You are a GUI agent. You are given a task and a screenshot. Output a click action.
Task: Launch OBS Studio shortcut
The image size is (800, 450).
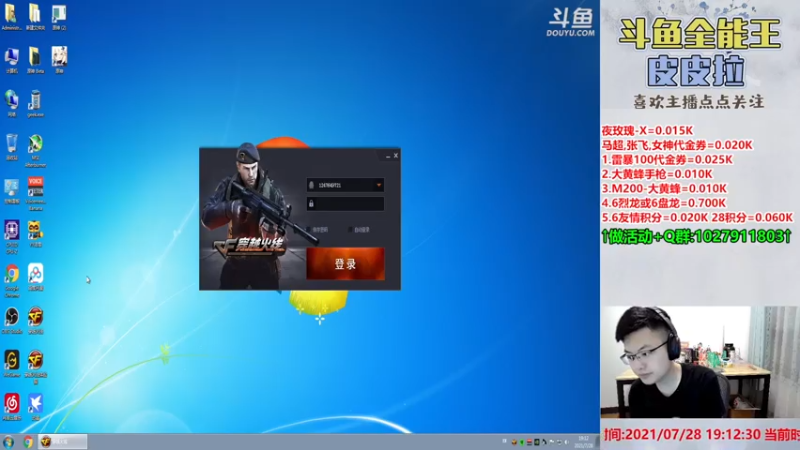point(11,320)
